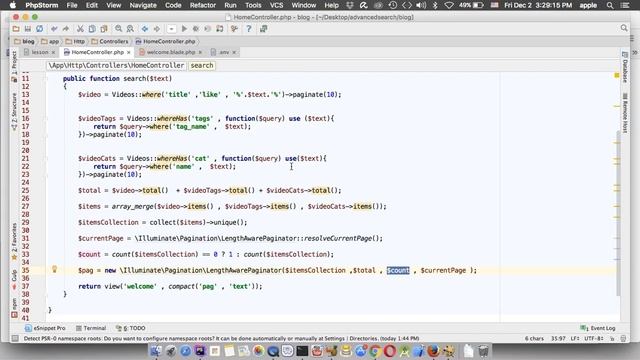Toggle the Favorites tool window

click(14, 241)
